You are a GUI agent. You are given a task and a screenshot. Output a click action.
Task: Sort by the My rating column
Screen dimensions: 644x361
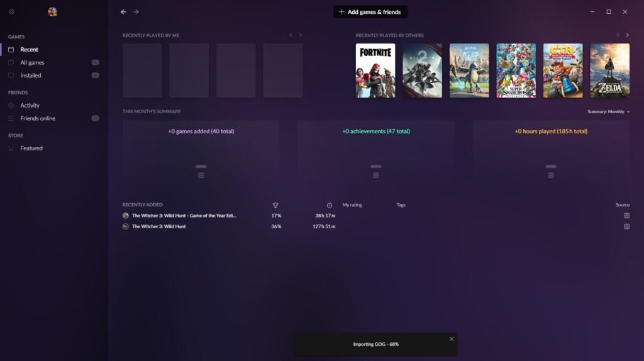(352, 205)
